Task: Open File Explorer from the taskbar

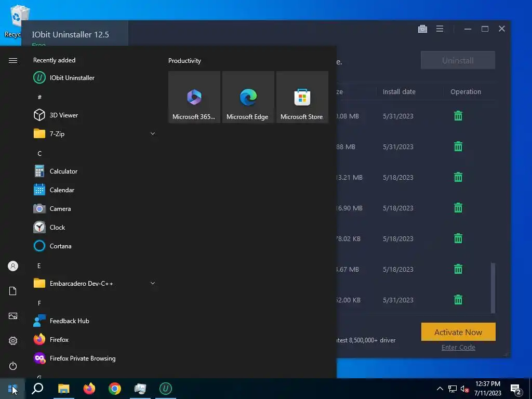Action: tap(63, 389)
